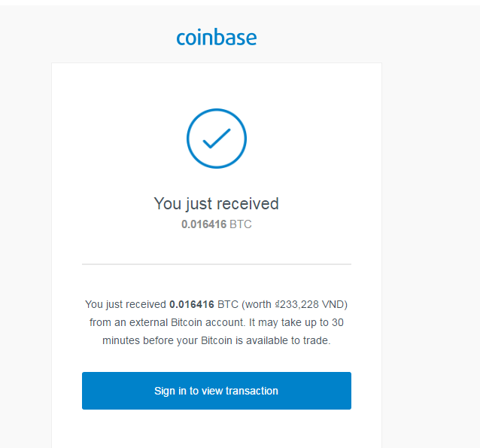This screenshot has height=448, width=480.
Task: Click the "before your Bitcoin is" text
Action: 193,340
